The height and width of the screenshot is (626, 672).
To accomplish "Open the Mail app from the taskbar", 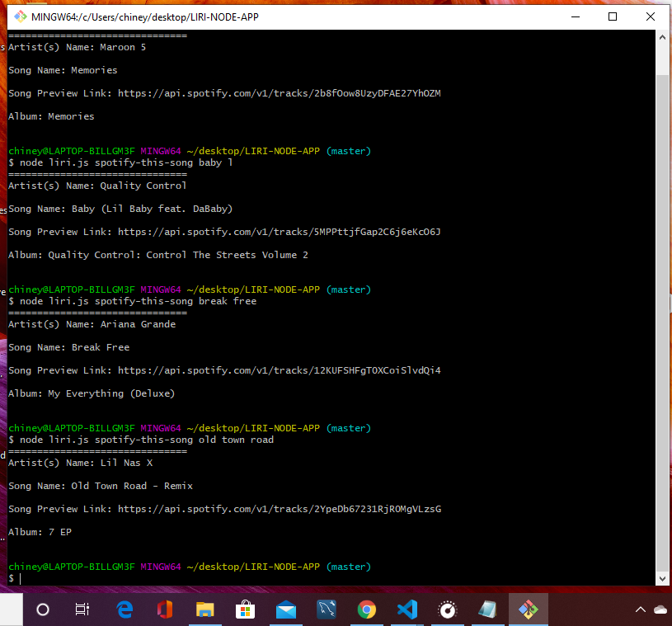I will tap(286, 610).
